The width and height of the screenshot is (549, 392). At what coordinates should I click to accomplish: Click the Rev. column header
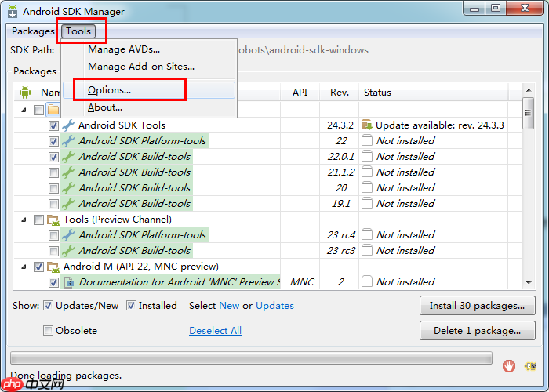(340, 93)
